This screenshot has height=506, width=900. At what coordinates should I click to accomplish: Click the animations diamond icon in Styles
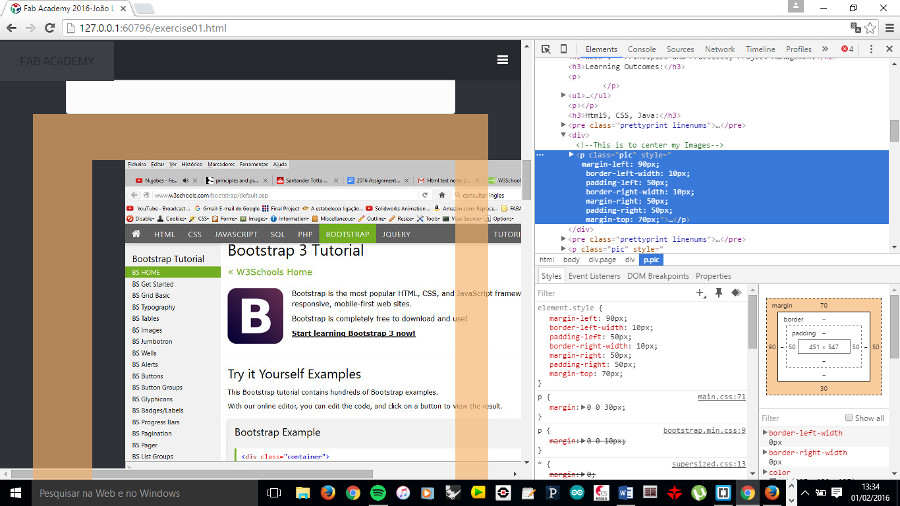(x=736, y=293)
